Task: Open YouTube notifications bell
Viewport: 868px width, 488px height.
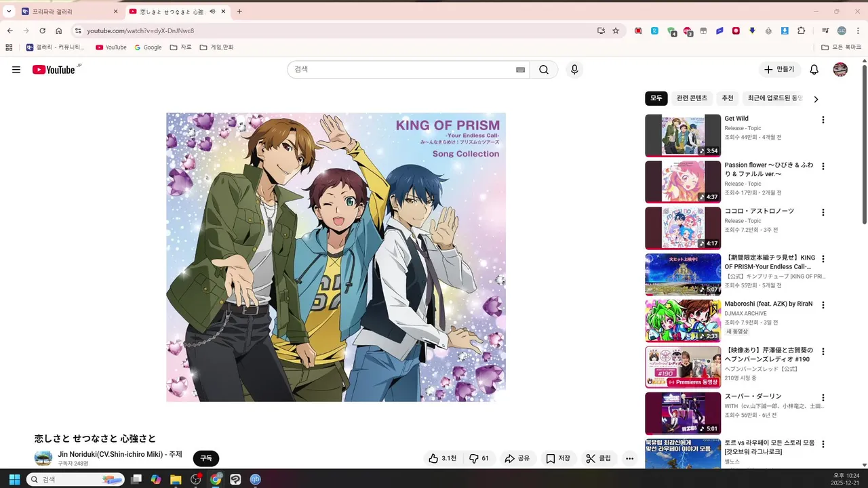Action: coord(814,70)
